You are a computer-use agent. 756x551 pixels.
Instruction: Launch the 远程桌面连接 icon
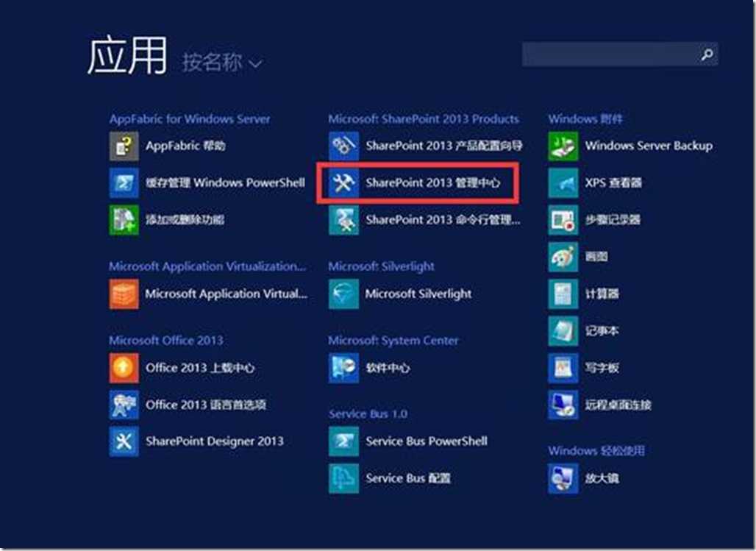[563, 405]
